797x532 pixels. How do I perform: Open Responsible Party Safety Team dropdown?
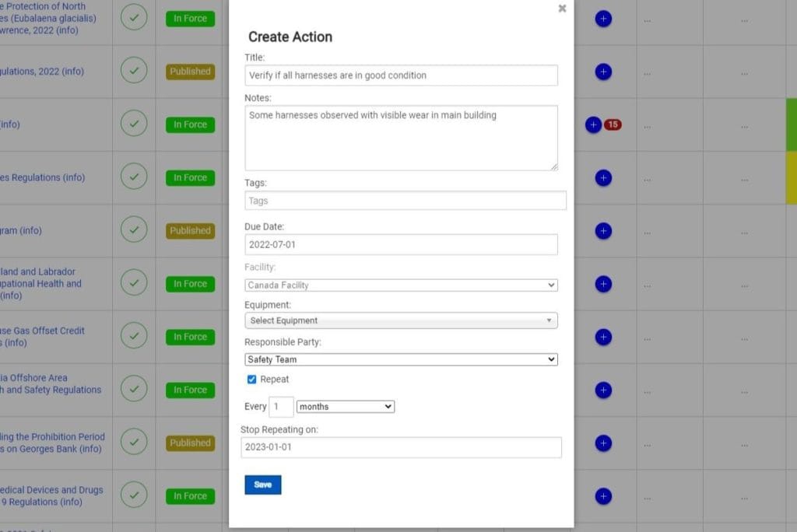click(401, 359)
